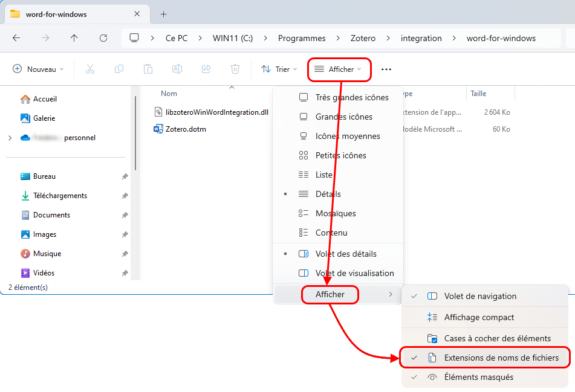Toggle Éléments masqués visibility option
Viewport: 575px width, 392px height.
click(x=478, y=377)
